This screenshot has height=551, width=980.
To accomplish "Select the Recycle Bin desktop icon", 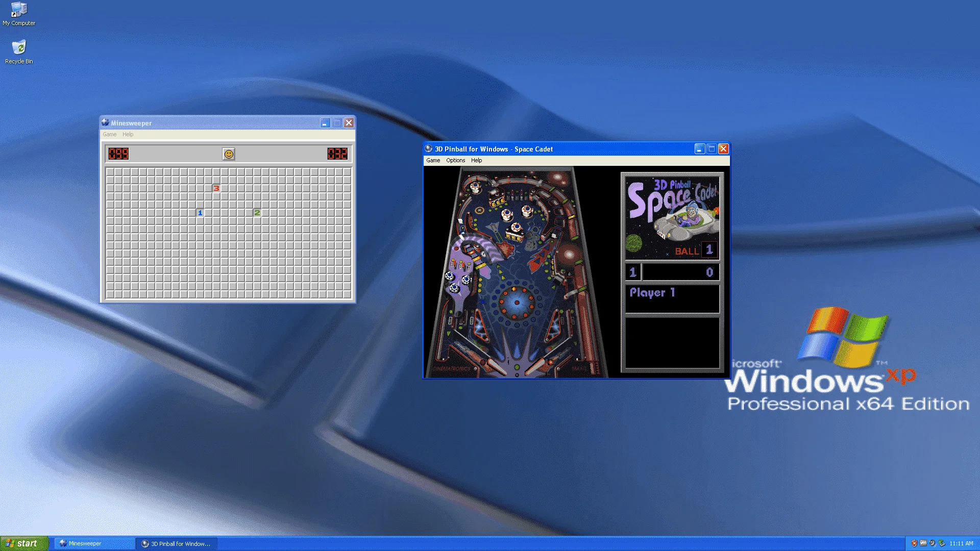I will 19,52.
